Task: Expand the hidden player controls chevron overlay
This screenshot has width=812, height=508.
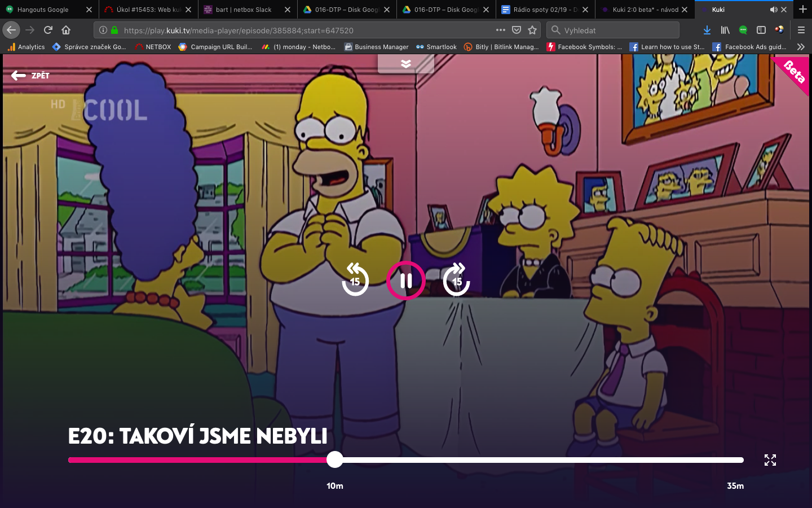Action: pyautogui.click(x=405, y=64)
